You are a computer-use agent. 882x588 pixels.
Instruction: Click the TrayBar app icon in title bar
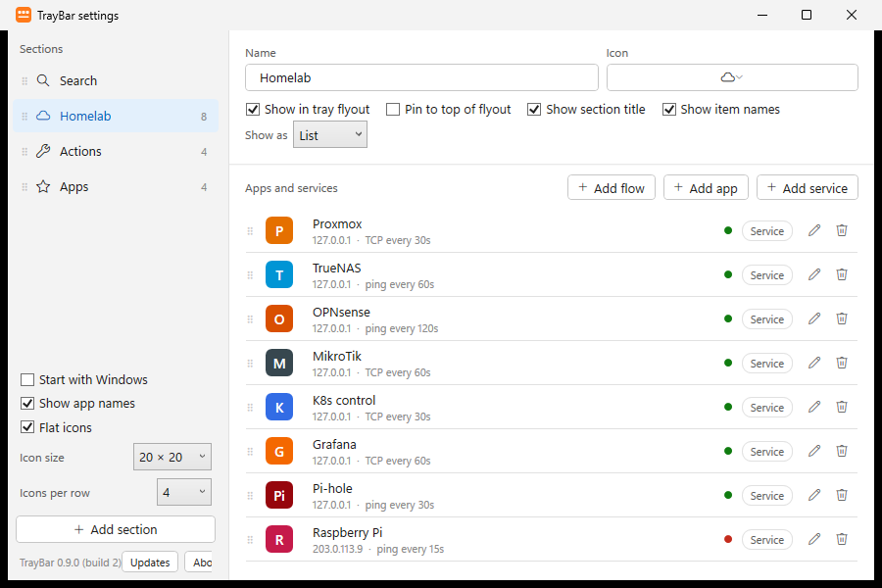pyautogui.click(x=24, y=15)
